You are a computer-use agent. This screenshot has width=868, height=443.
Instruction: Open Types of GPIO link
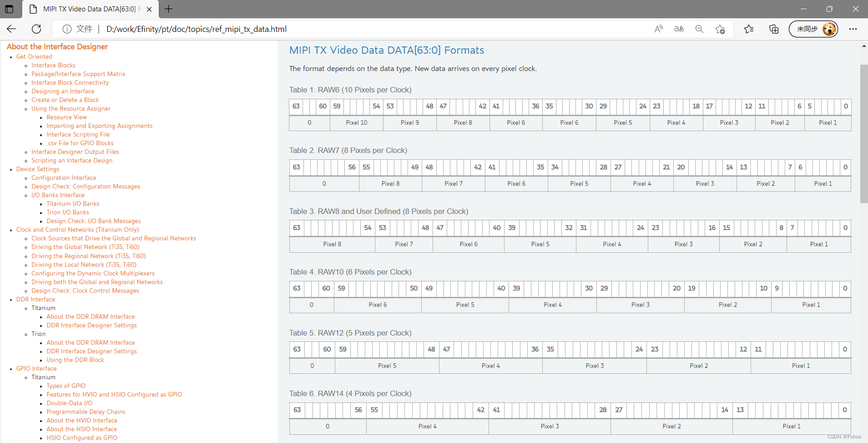tap(66, 386)
